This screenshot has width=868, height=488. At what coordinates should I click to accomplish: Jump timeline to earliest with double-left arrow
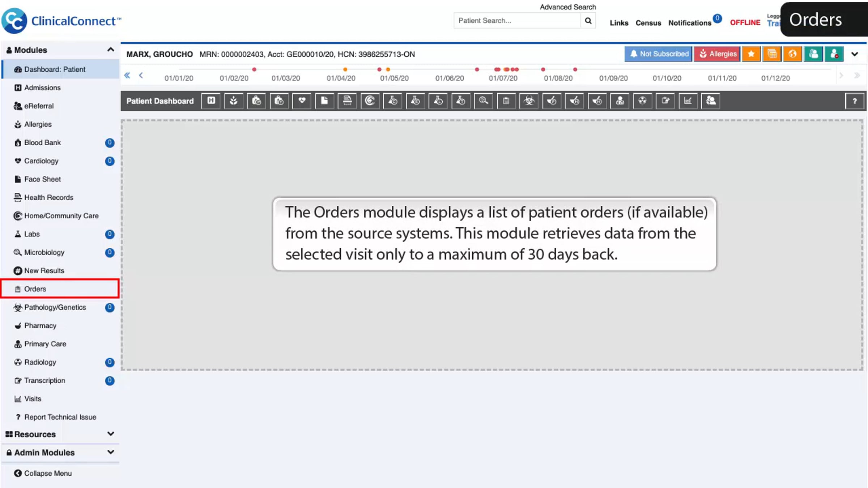(127, 75)
